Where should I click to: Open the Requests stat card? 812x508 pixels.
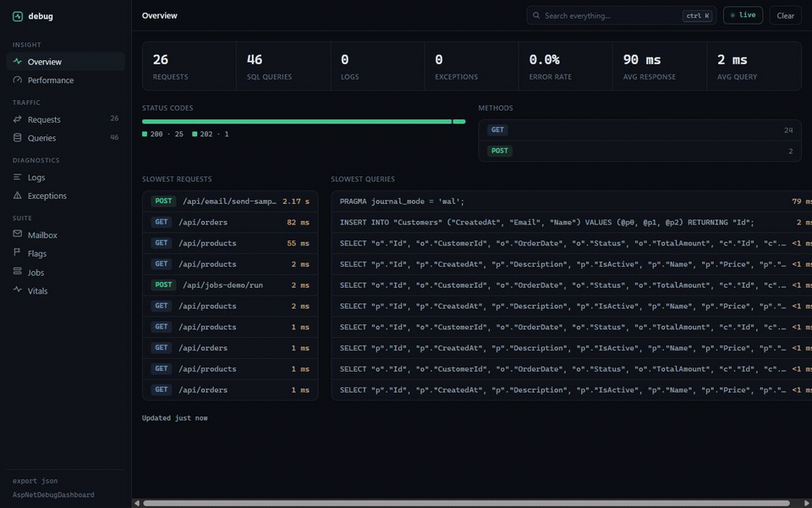pyautogui.click(x=189, y=66)
